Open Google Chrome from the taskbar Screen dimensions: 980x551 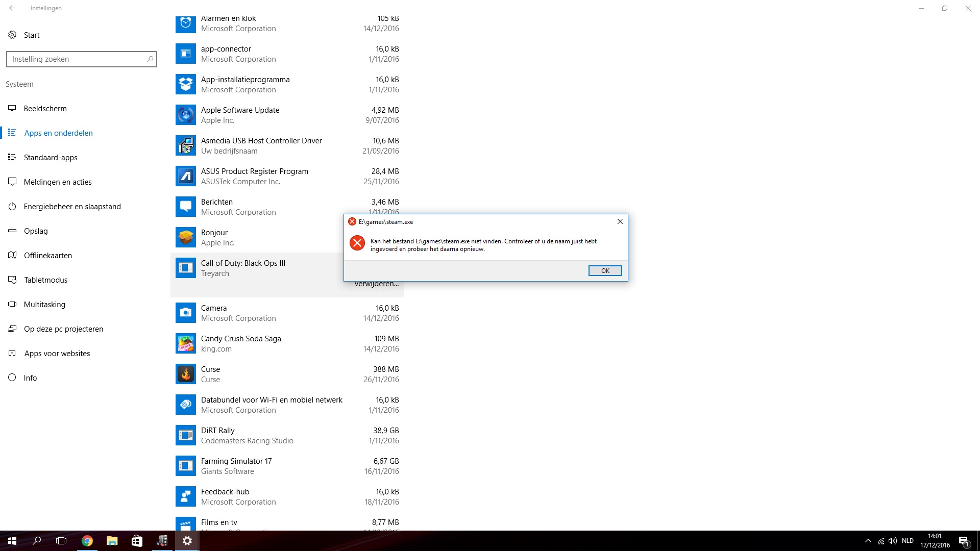[87, 541]
